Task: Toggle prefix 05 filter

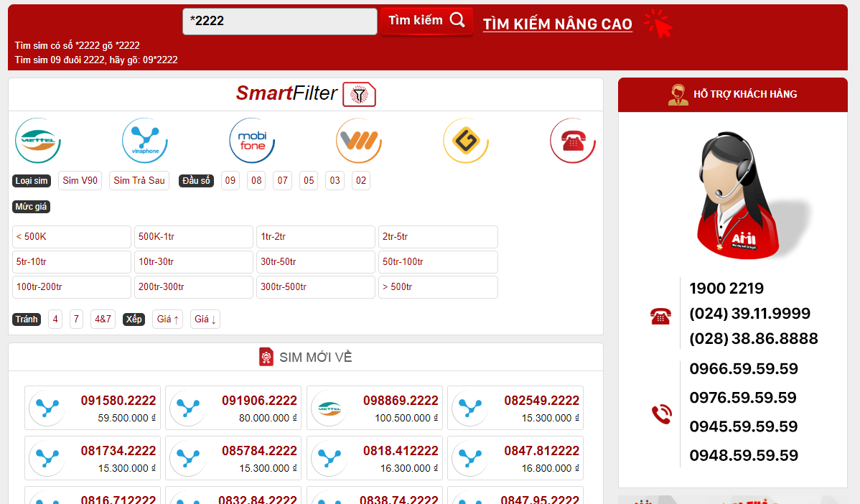Action: (309, 180)
